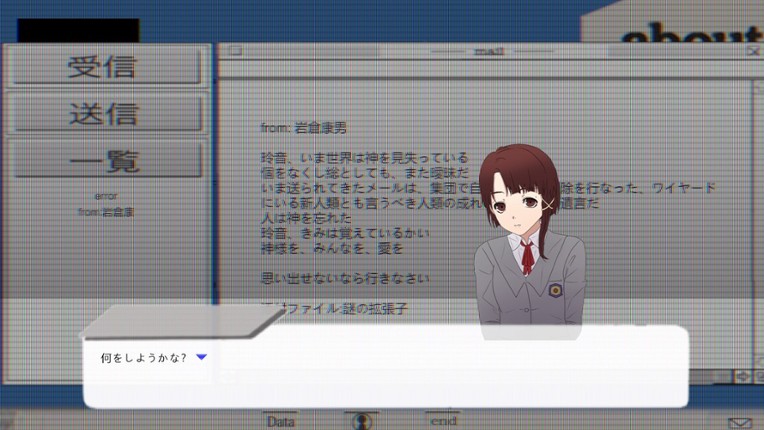The width and height of the screenshot is (764, 430).
Task: Open the 一覧 list button
Action: (x=107, y=160)
